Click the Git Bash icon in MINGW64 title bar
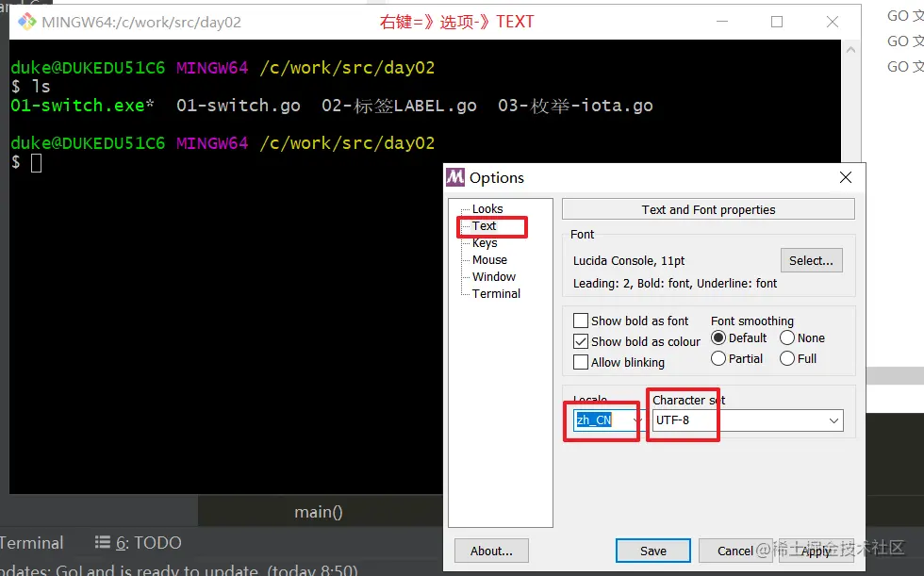The height and width of the screenshot is (576, 924). click(27, 22)
